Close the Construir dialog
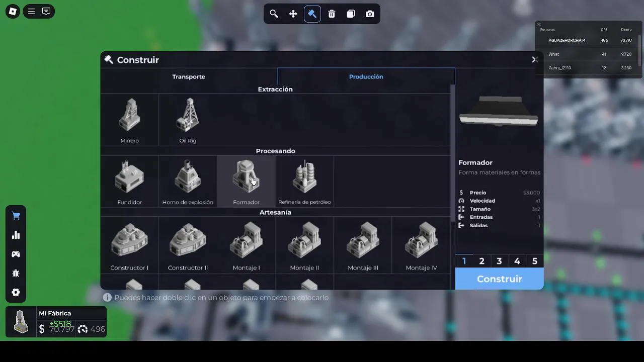The height and width of the screenshot is (362, 644). pyautogui.click(x=534, y=60)
